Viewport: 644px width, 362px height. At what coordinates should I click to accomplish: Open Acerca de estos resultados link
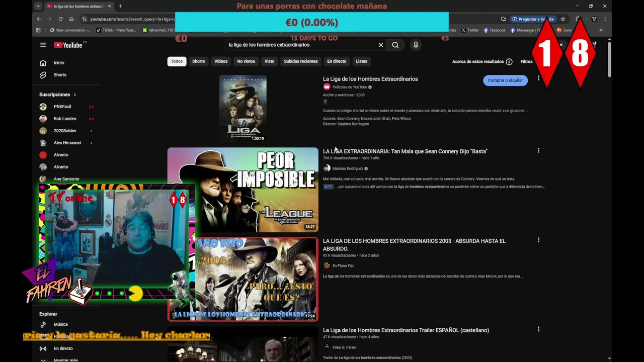478,61
